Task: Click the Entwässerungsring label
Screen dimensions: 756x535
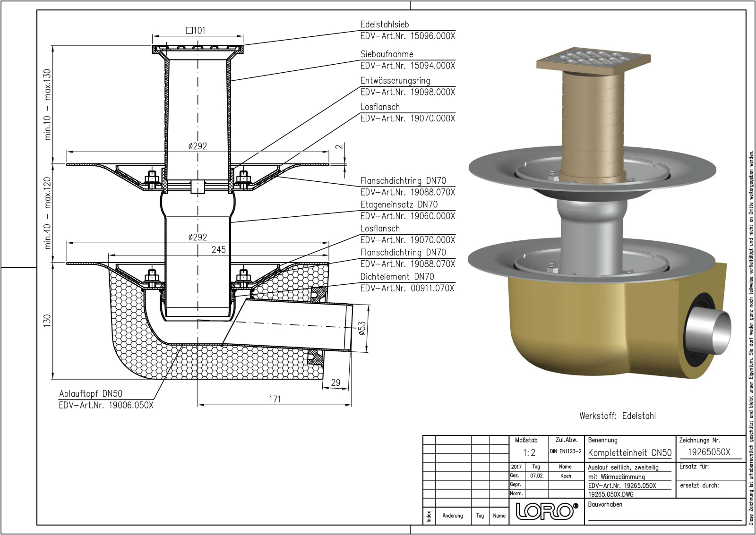Action: click(x=395, y=81)
